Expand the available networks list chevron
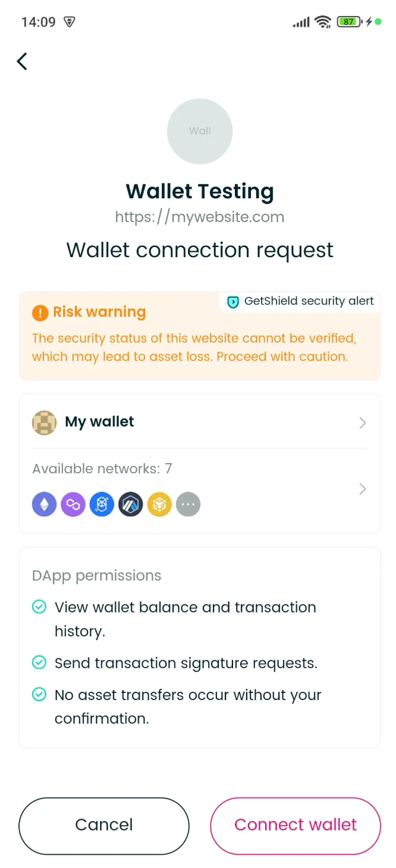Viewport: 396px width, 868px height. (x=363, y=489)
